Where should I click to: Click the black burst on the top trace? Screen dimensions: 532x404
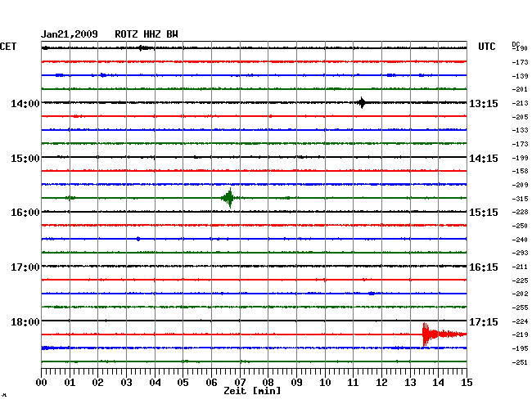[144, 48]
